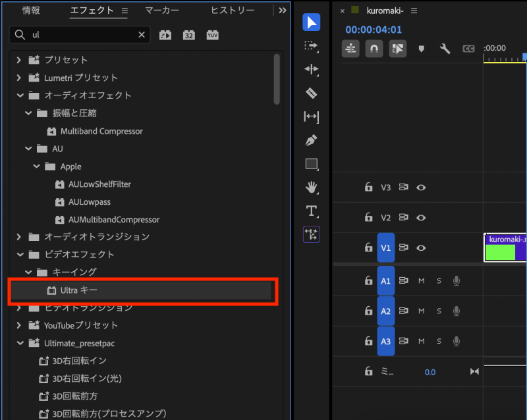Viewport: 527px width, 420px height.
Task: Pick the Razor tool
Action: click(x=312, y=93)
